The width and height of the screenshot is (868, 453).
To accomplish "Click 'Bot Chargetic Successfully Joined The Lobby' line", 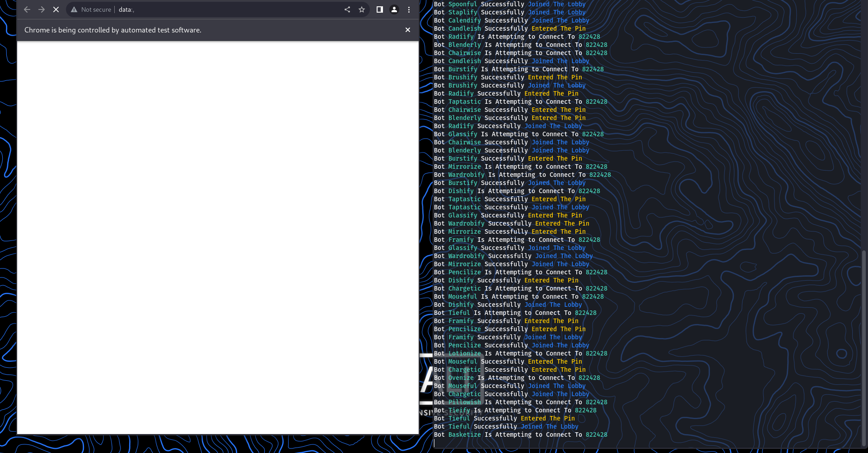I will point(512,394).
